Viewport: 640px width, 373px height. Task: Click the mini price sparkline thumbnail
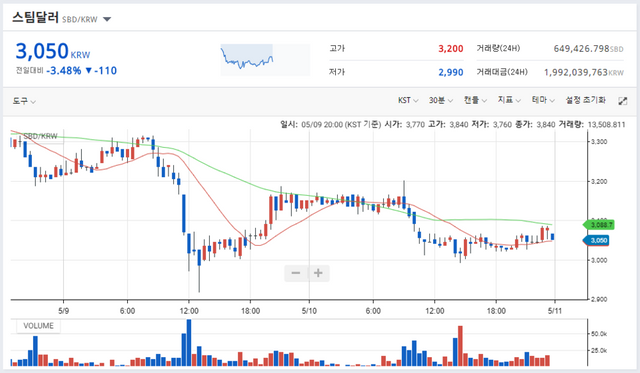(265, 60)
